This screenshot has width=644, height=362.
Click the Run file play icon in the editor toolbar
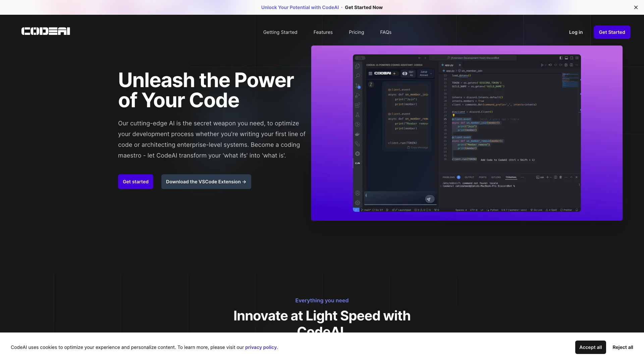coord(542,65)
